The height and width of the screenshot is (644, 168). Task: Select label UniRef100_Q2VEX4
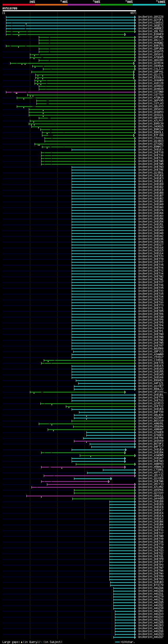(x=151, y=63)
